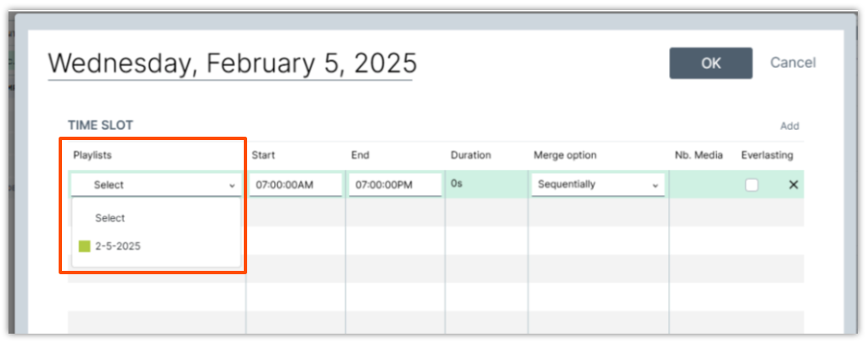Screen dimensions: 868x343
Task: Click the Duration value 0s
Action: point(457,183)
